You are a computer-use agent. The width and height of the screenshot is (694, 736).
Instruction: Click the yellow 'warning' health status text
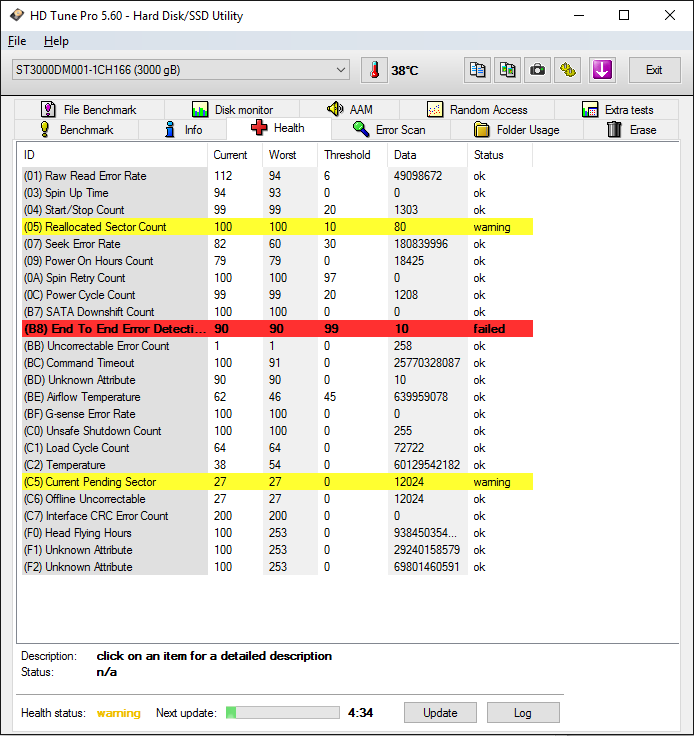(119, 713)
